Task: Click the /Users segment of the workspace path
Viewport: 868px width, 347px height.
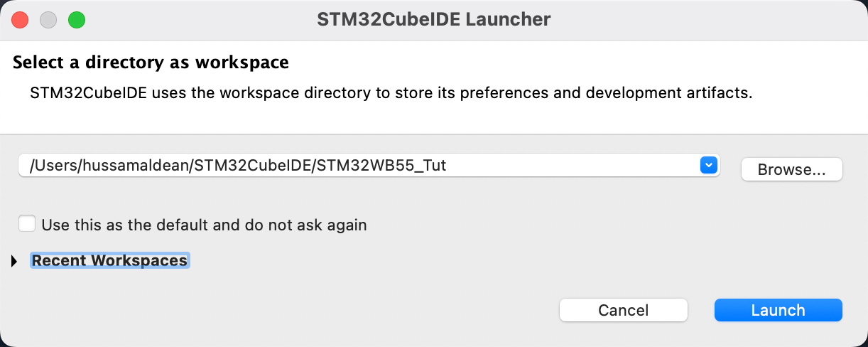Action: pyautogui.click(x=49, y=166)
